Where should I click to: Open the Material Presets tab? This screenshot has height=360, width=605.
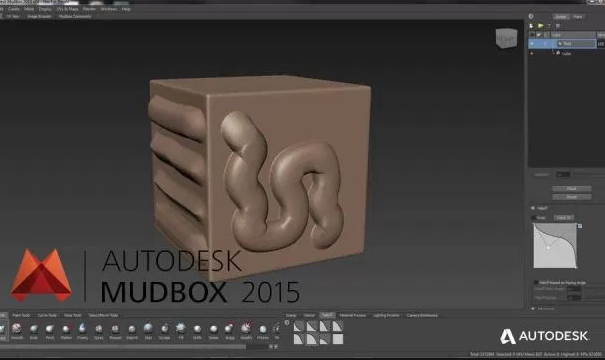pyautogui.click(x=353, y=315)
